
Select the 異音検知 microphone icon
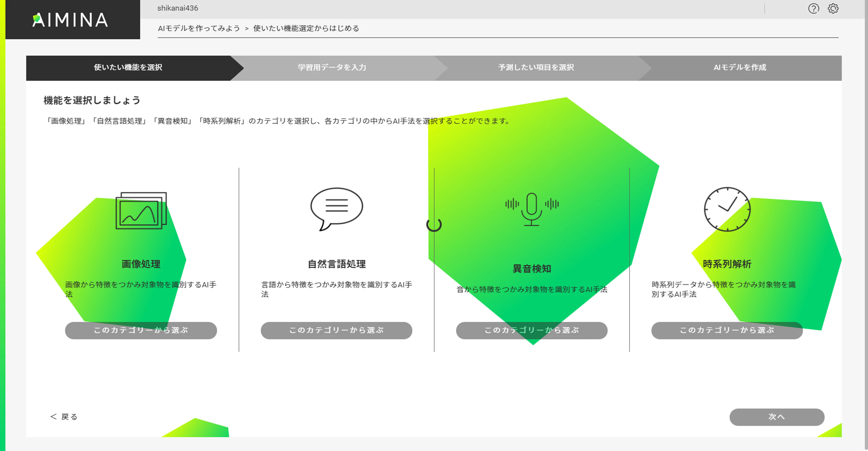(x=532, y=209)
